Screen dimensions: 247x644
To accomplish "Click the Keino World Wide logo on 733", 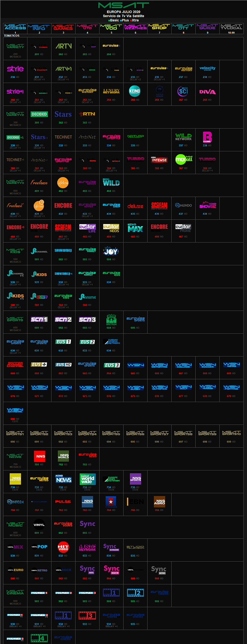I will click(x=87, y=479).
